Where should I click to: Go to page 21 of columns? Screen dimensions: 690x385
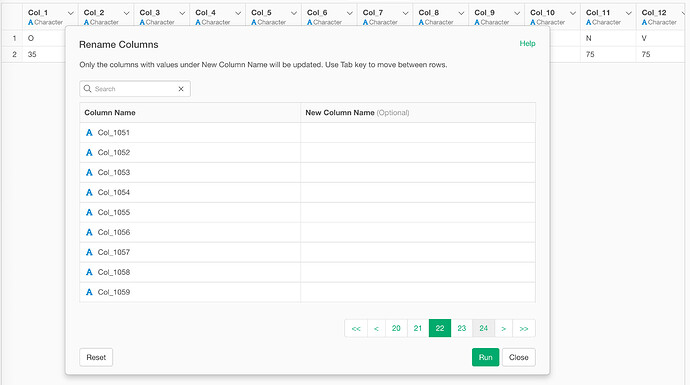[x=418, y=328]
